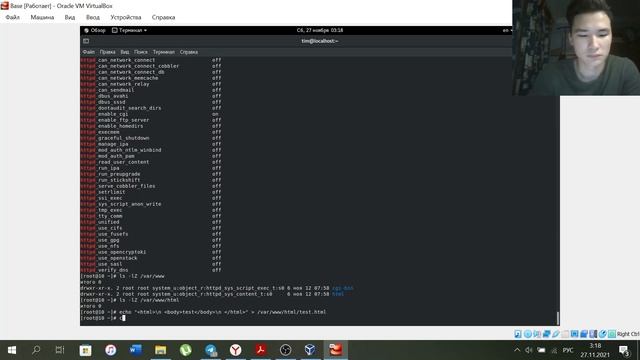Open Windows taskbar search
This screenshot has width=640, height=360.
pyautogui.click(x=36, y=350)
